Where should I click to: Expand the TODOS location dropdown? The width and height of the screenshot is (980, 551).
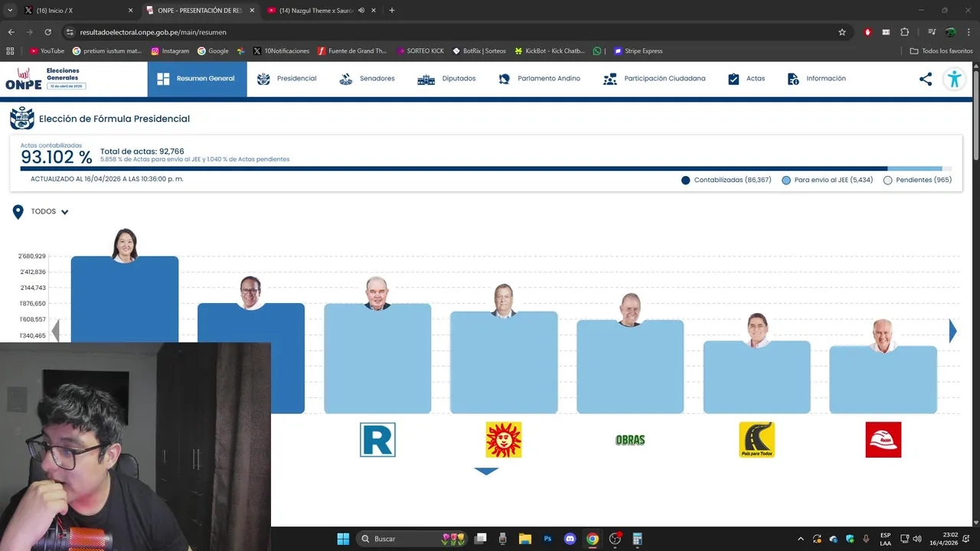[50, 212]
